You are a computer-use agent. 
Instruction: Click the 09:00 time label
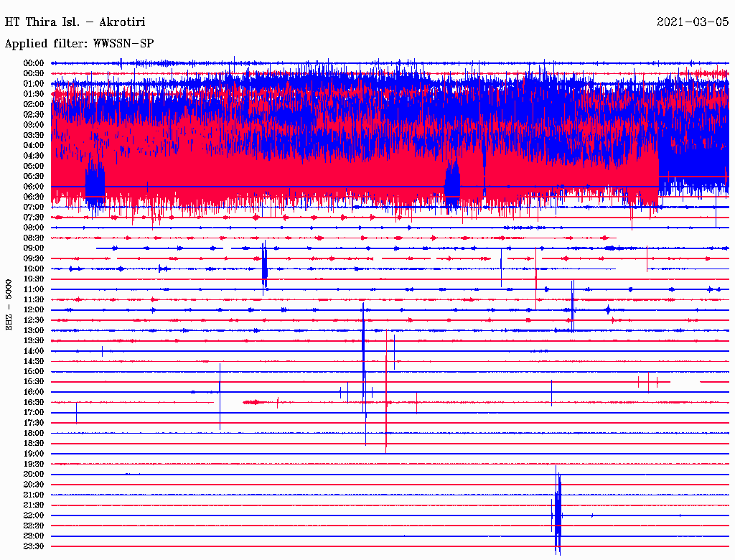coord(34,248)
